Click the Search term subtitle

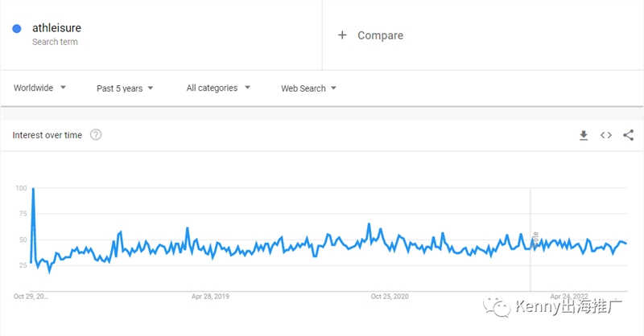(55, 42)
